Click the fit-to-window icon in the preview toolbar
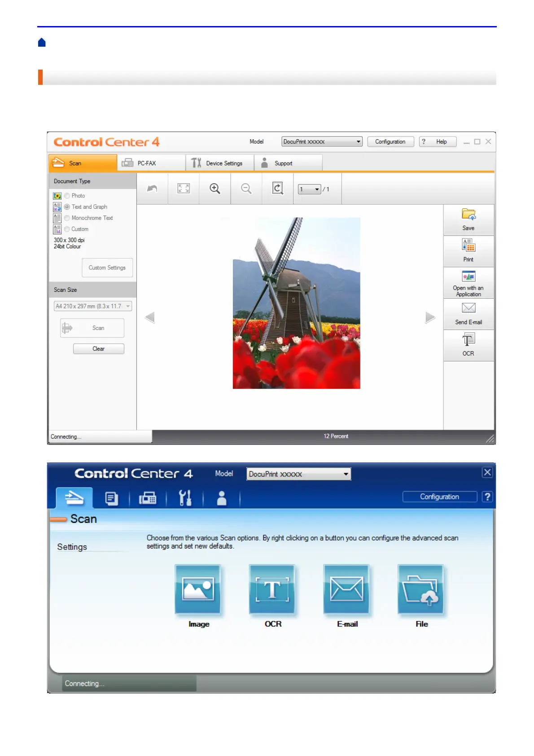 pyautogui.click(x=184, y=189)
